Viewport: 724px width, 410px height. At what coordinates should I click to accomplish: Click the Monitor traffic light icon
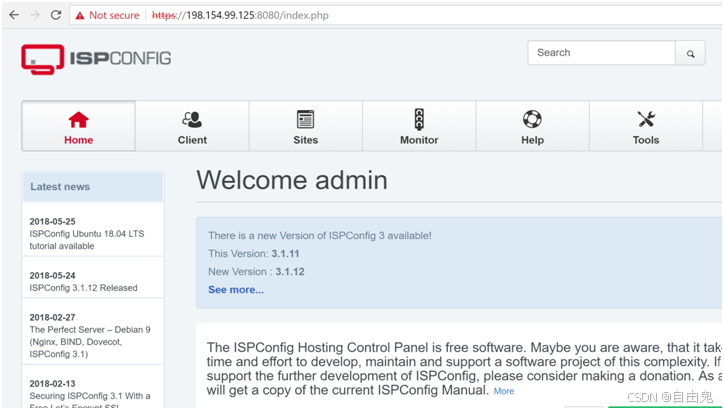point(419,120)
